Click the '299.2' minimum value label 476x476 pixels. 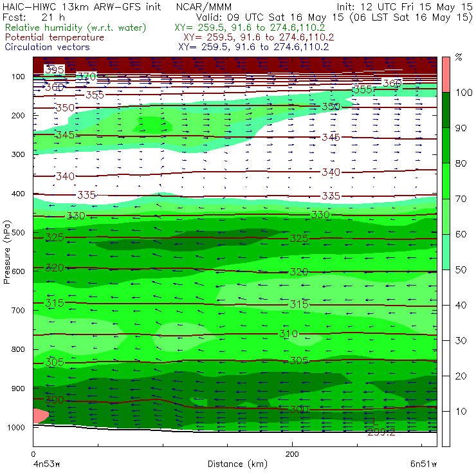click(x=381, y=432)
